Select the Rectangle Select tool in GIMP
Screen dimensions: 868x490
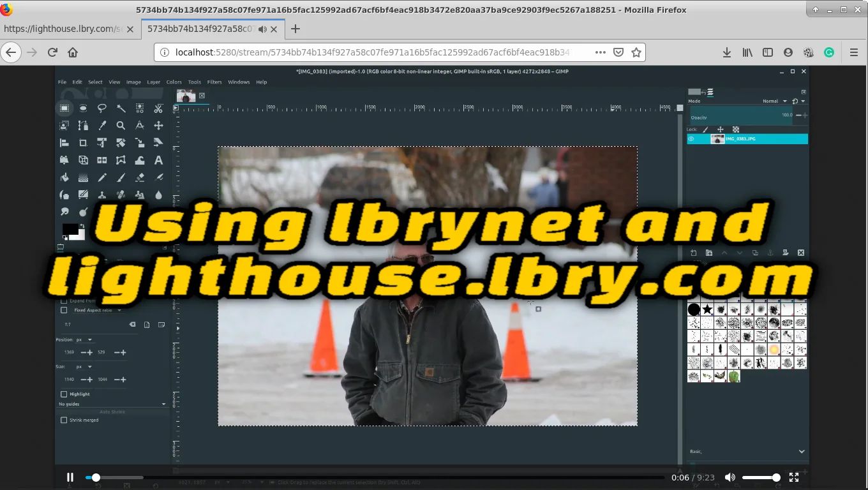tap(64, 108)
